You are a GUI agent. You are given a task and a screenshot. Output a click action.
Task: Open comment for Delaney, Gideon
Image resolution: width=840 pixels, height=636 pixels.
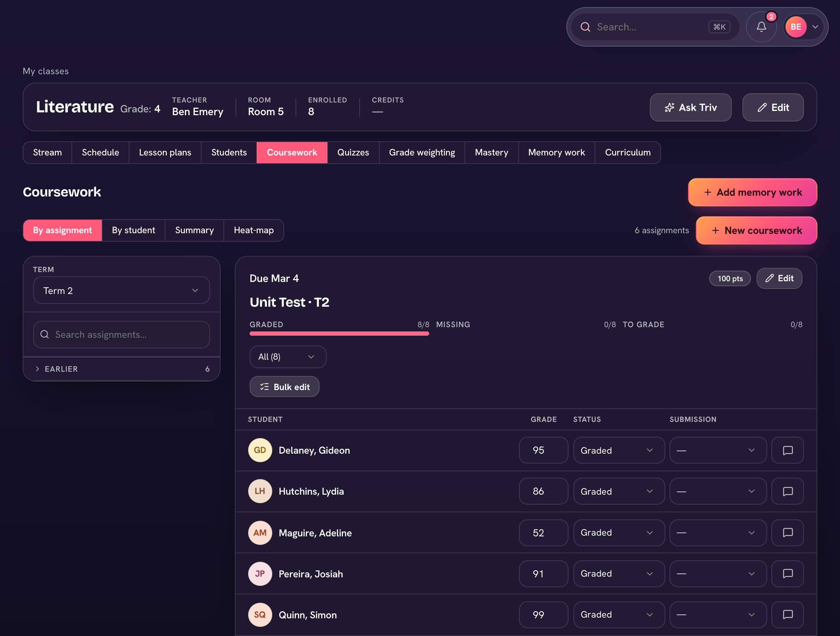coord(788,450)
